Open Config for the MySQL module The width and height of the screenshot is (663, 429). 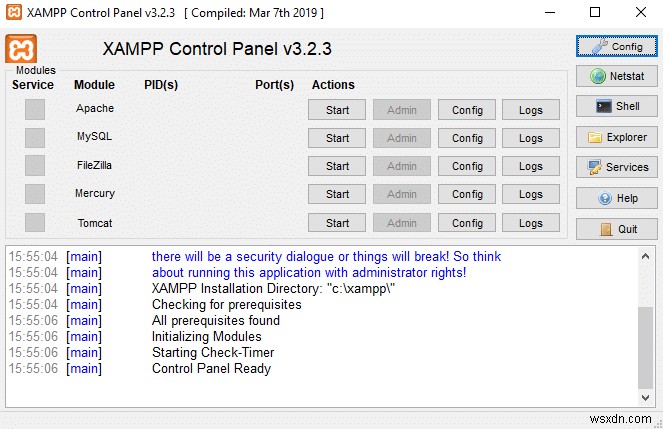(x=467, y=138)
